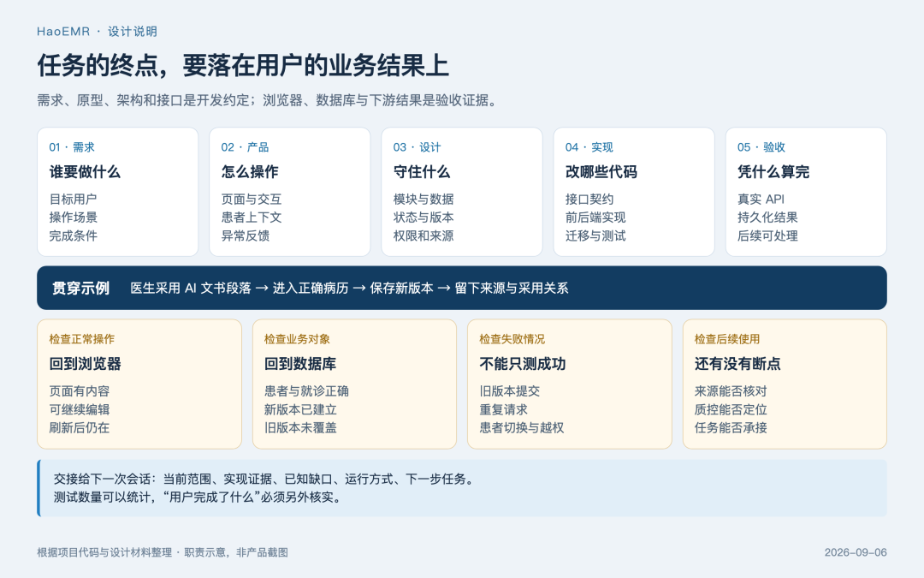Click the 检查失败情况 card label
The height and width of the screenshot is (578, 924).
[x=512, y=339]
